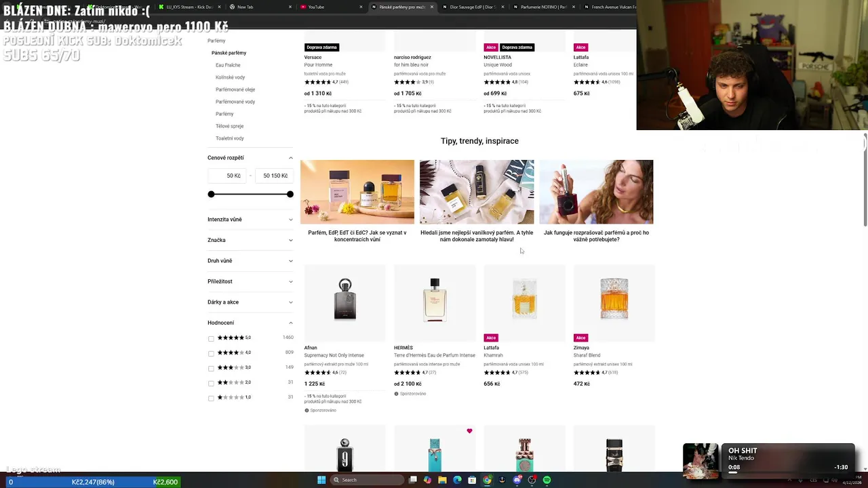
Task: Filter by 2,0 star rating checkbox
Action: pos(211,384)
